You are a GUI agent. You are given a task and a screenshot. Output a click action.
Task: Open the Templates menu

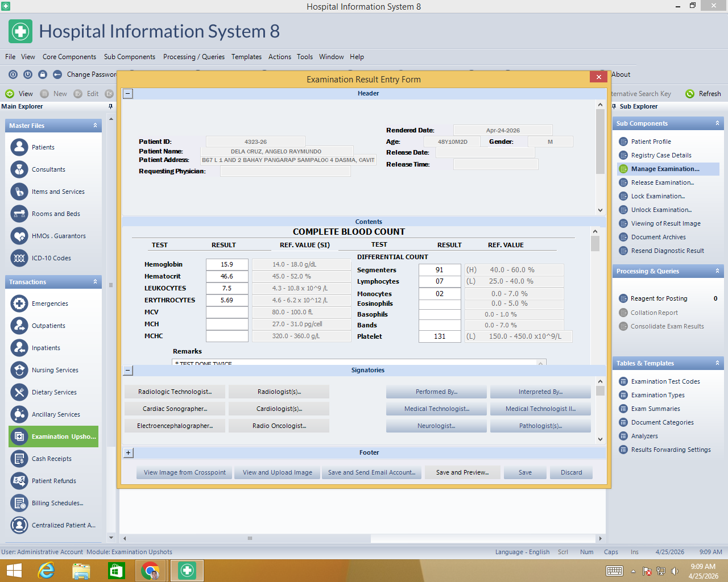(246, 57)
